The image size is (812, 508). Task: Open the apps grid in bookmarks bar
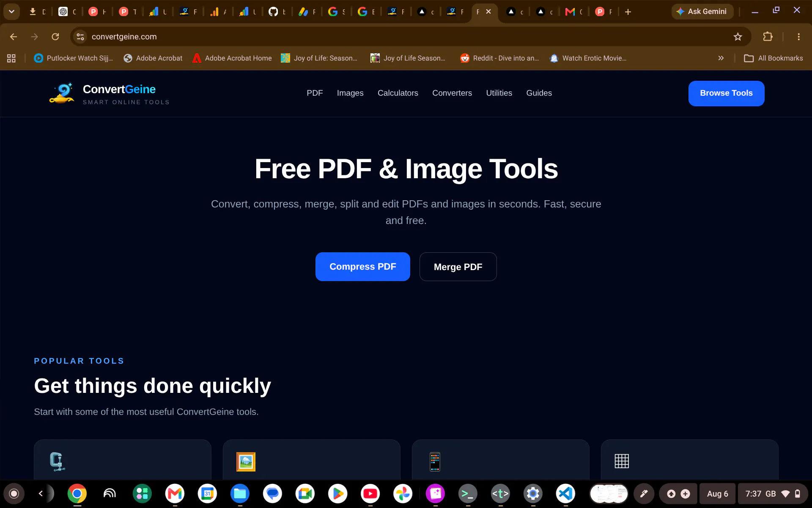(11, 58)
